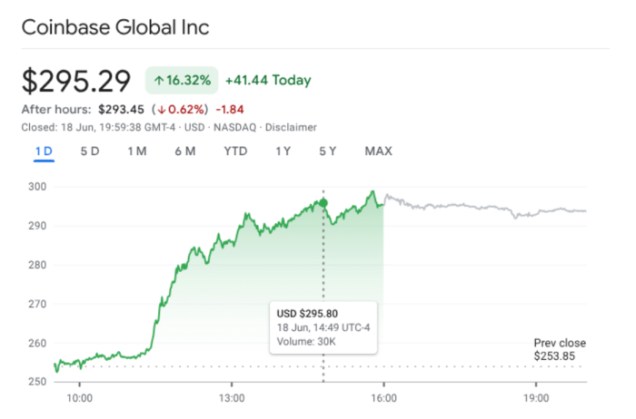636x419 pixels.
Task: Click the $295.29 current price
Action: point(78,80)
